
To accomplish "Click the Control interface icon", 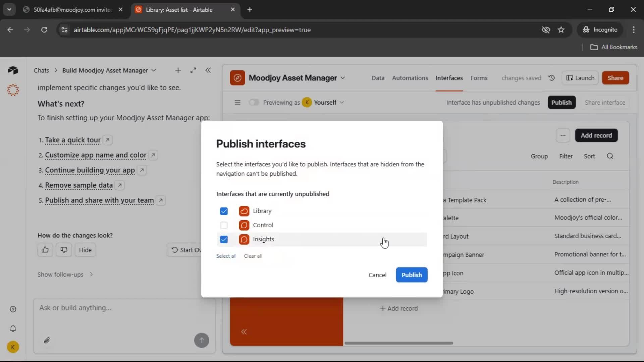I will point(244,225).
